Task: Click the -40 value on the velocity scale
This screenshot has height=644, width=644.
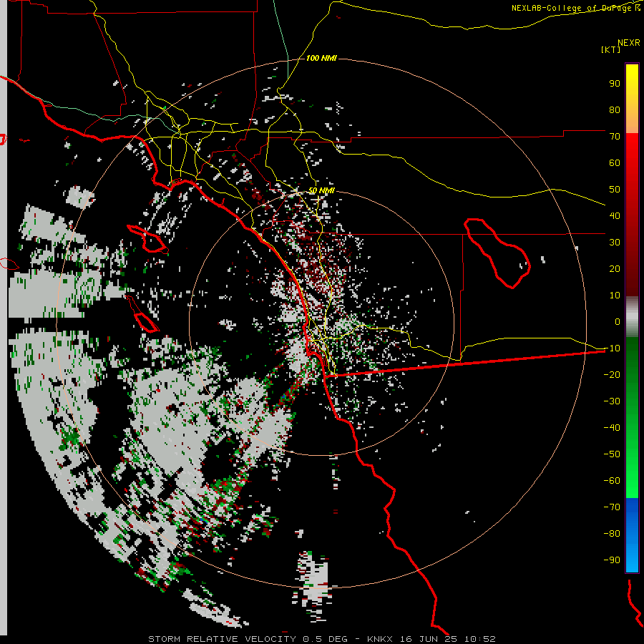Action: click(612, 428)
